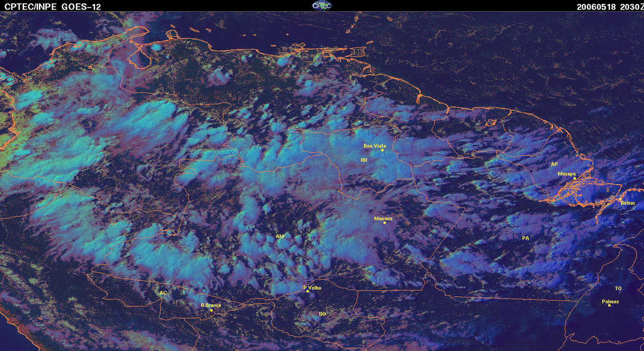
Task: Select the Boa Vista city label
Action: click(x=375, y=146)
